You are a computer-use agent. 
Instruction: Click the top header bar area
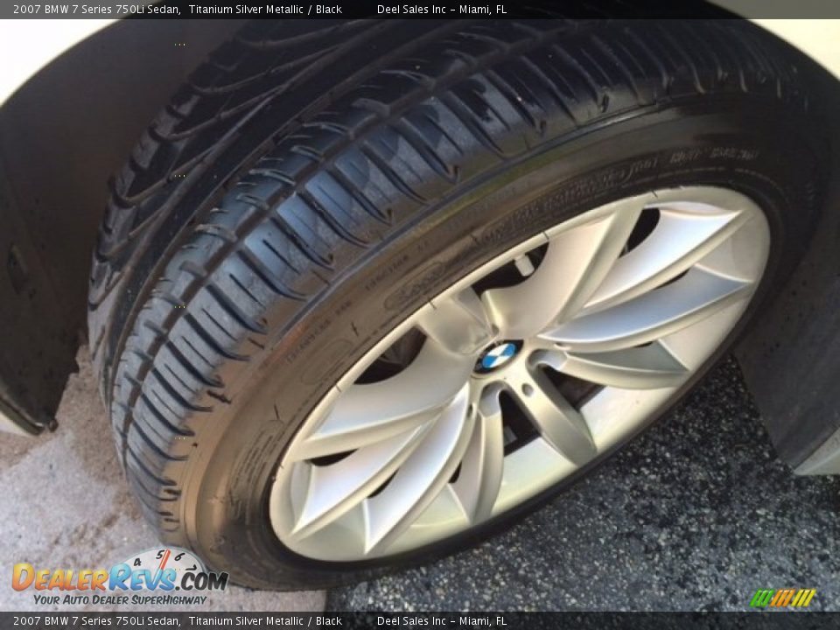420,9
